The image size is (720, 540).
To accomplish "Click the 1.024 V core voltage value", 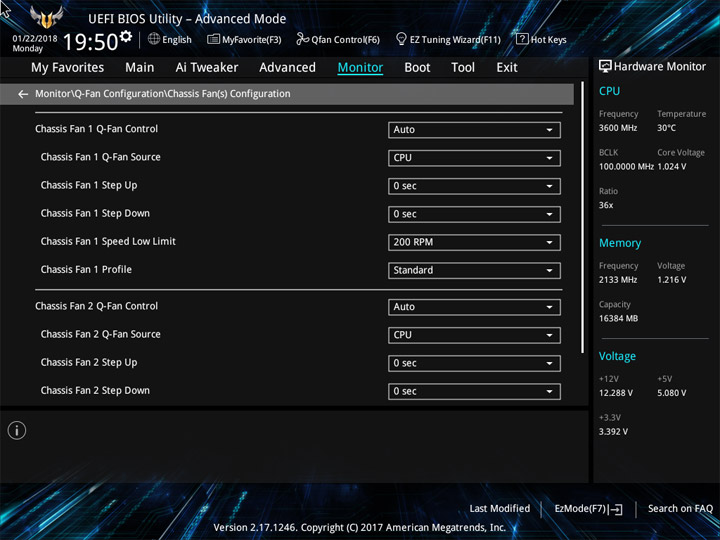I will click(672, 167).
